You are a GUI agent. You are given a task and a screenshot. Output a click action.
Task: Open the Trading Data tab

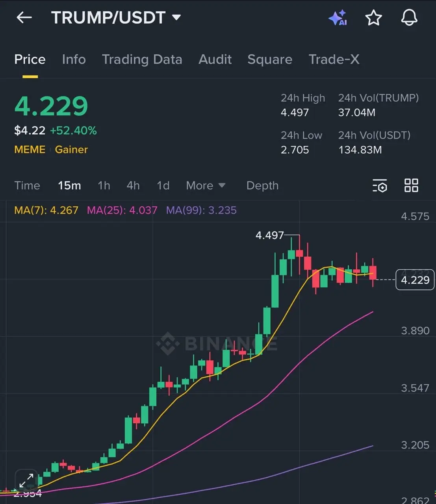[x=142, y=59]
